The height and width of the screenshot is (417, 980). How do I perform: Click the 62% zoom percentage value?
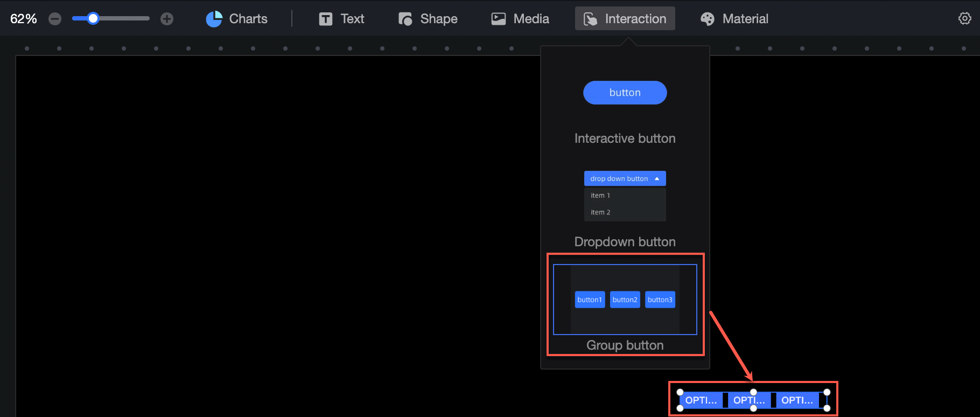(24, 19)
